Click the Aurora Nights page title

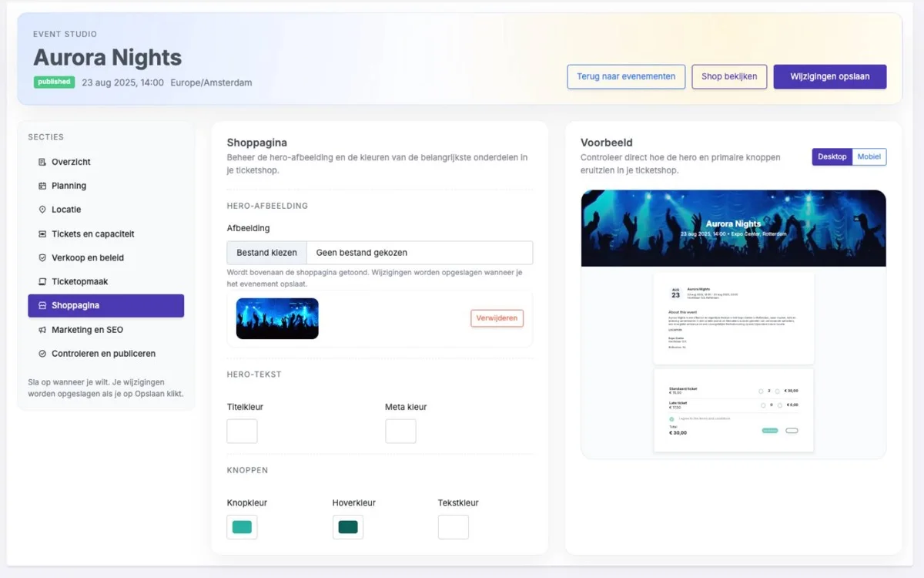pyautogui.click(x=107, y=57)
